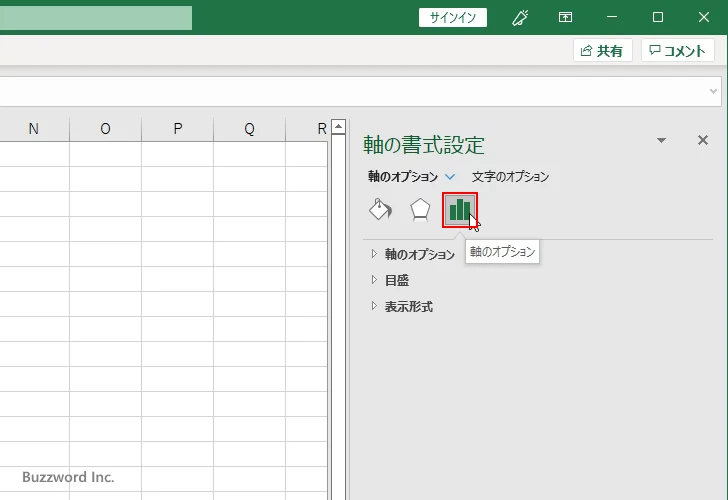
Task: Select column R header
Action: pos(307,129)
